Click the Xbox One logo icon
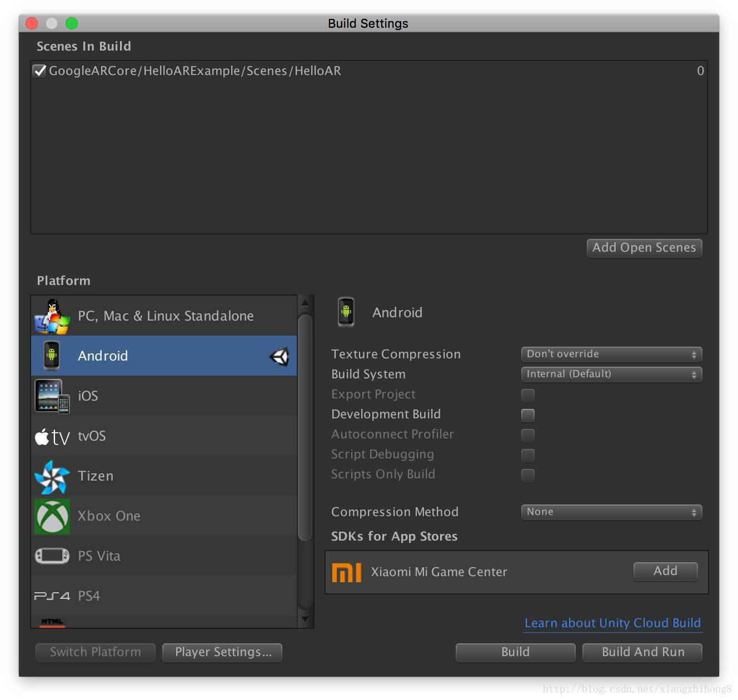The height and width of the screenshot is (700, 738). coord(52,517)
